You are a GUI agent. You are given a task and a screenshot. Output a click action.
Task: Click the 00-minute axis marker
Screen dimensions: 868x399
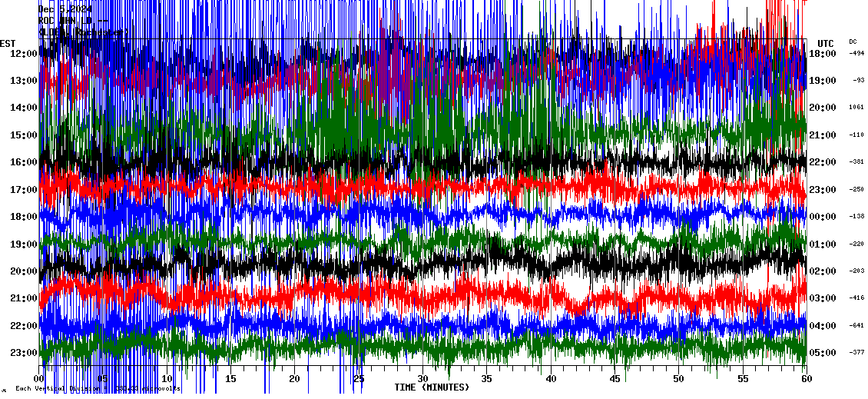(40, 379)
